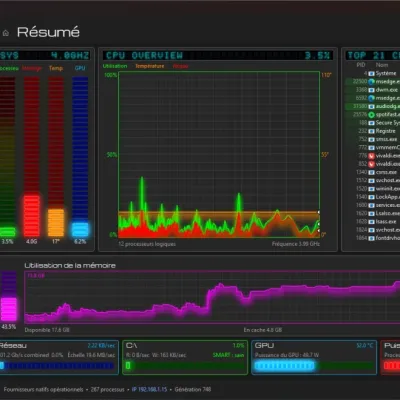Click the csrss.exe process icon

tap(371, 172)
